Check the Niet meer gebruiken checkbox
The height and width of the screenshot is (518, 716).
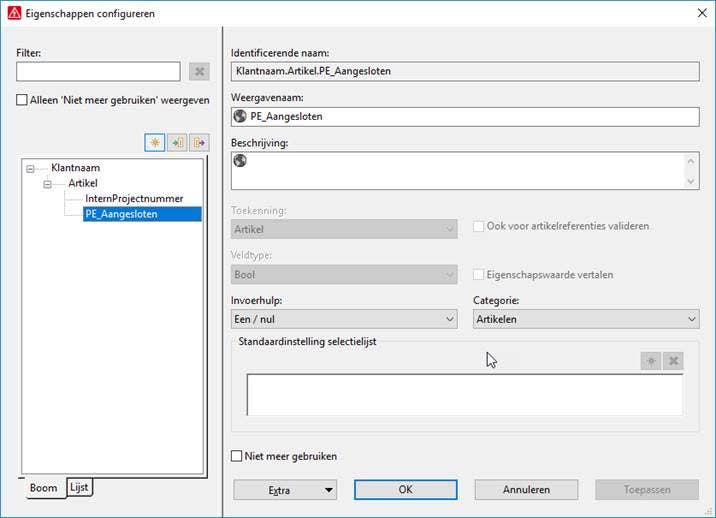(x=237, y=456)
